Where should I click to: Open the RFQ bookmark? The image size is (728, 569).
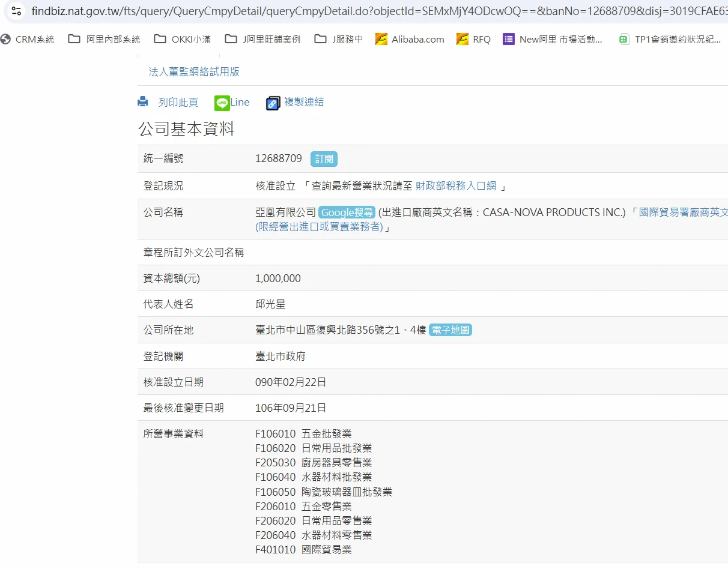(x=473, y=39)
